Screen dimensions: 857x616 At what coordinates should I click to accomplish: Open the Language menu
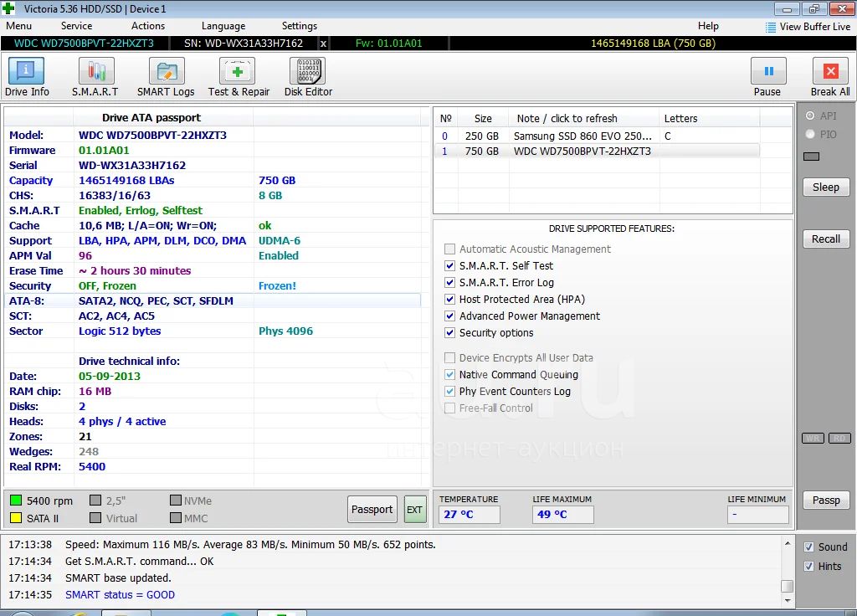click(x=223, y=26)
